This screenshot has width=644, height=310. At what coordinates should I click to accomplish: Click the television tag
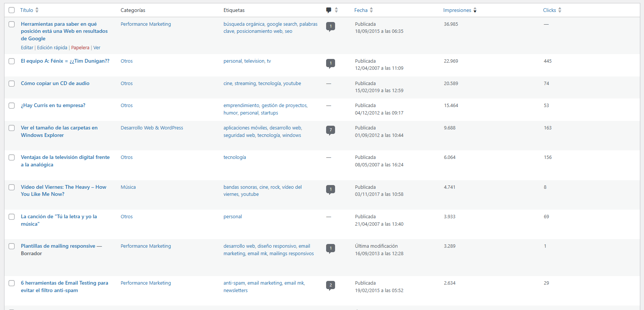pyautogui.click(x=254, y=61)
